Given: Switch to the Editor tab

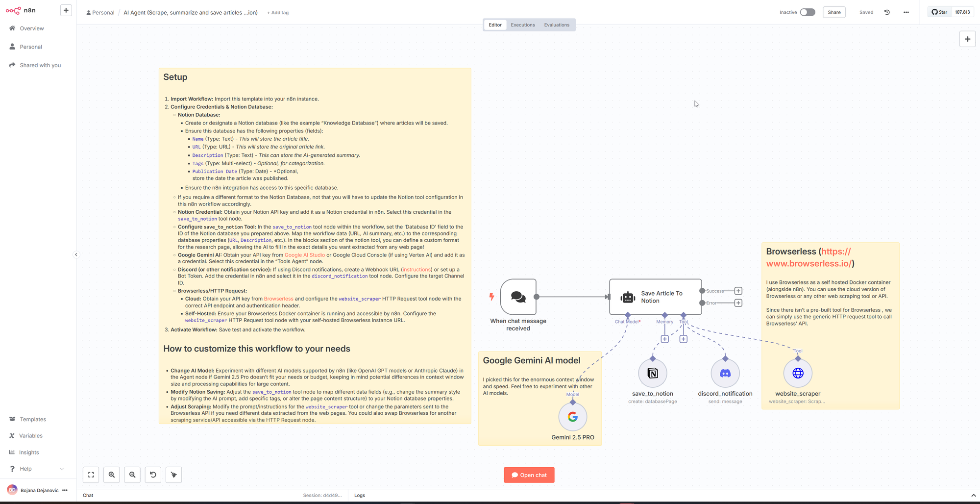Looking at the screenshot, I should tap(495, 25).
